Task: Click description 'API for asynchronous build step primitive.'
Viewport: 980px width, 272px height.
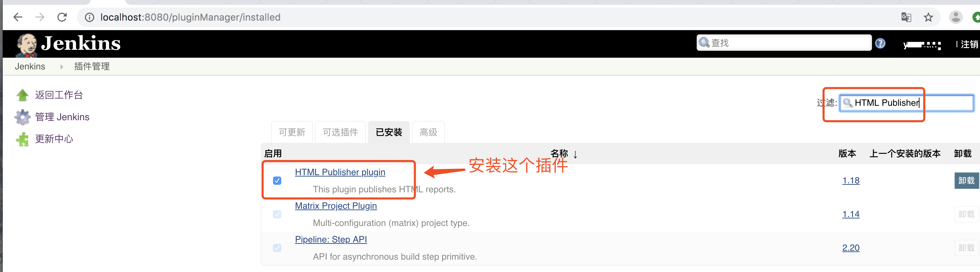Action: click(x=395, y=257)
